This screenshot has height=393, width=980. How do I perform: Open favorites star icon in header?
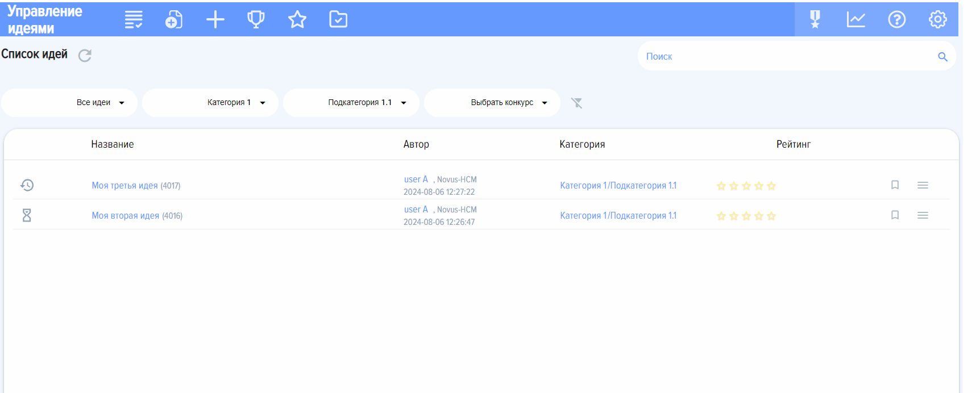click(x=297, y=20)
